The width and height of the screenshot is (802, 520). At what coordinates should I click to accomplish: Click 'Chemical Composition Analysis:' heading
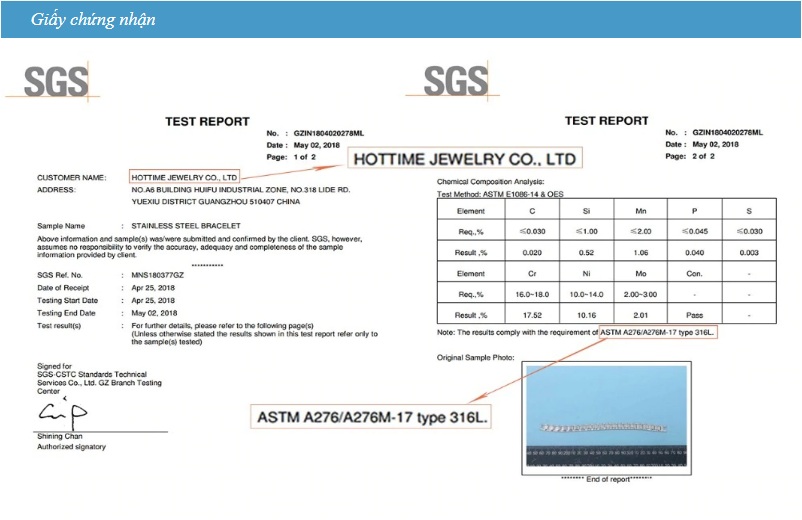(x=491, y=182)
